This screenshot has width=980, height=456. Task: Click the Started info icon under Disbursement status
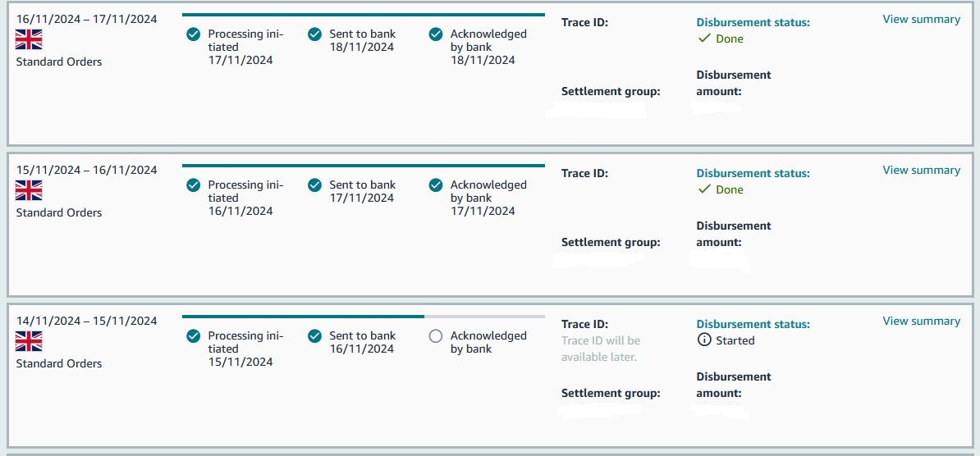pyautogui.click(x=704, y=340)
